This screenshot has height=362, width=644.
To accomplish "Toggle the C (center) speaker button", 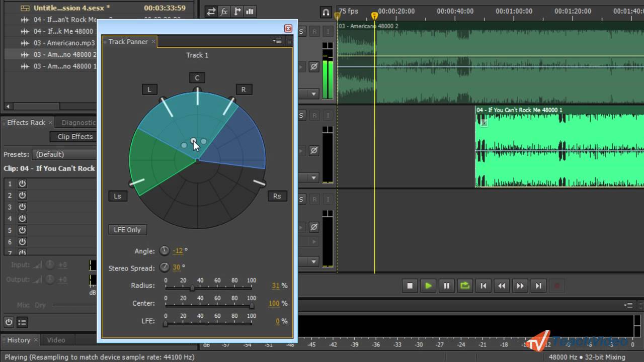I will (197, 77).
